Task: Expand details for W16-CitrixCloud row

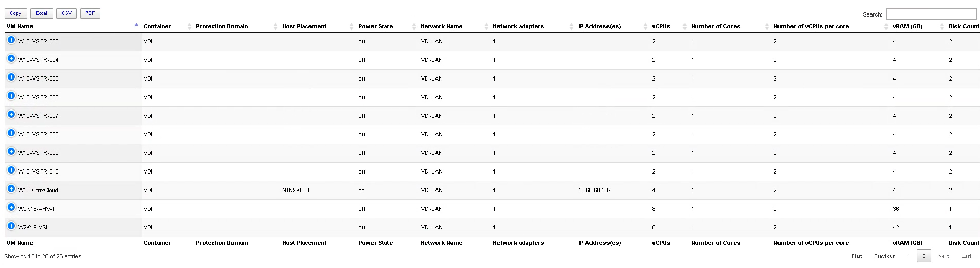Action: pos(11,188)
